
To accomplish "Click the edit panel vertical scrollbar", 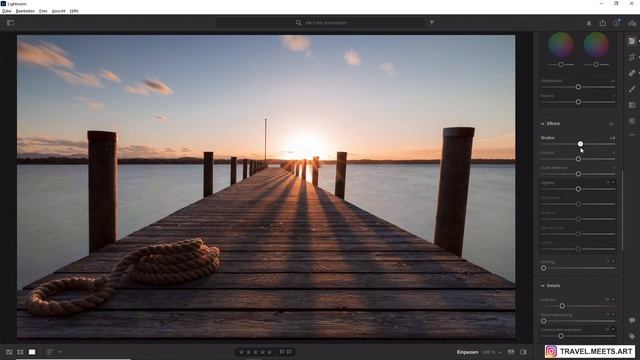I will tap(622, 211).
